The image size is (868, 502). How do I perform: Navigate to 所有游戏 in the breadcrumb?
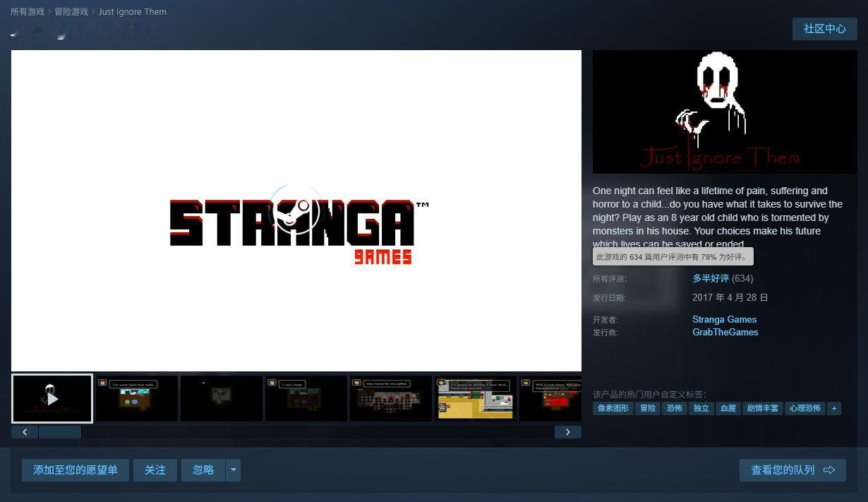coord(28,11)
